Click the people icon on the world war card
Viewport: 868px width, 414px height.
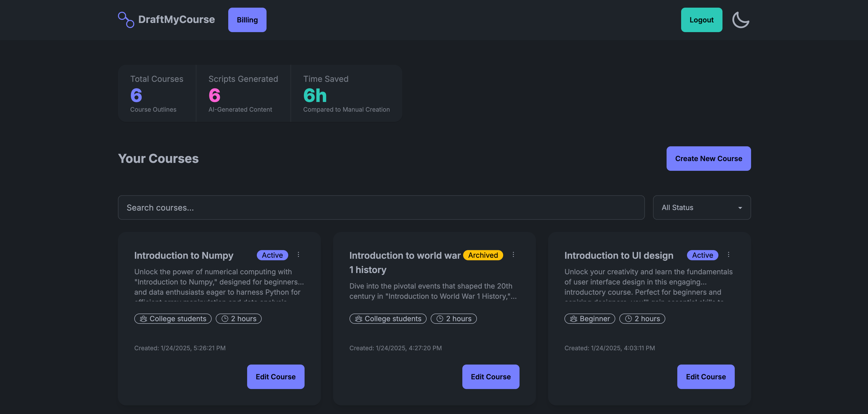tap(358, 319)
